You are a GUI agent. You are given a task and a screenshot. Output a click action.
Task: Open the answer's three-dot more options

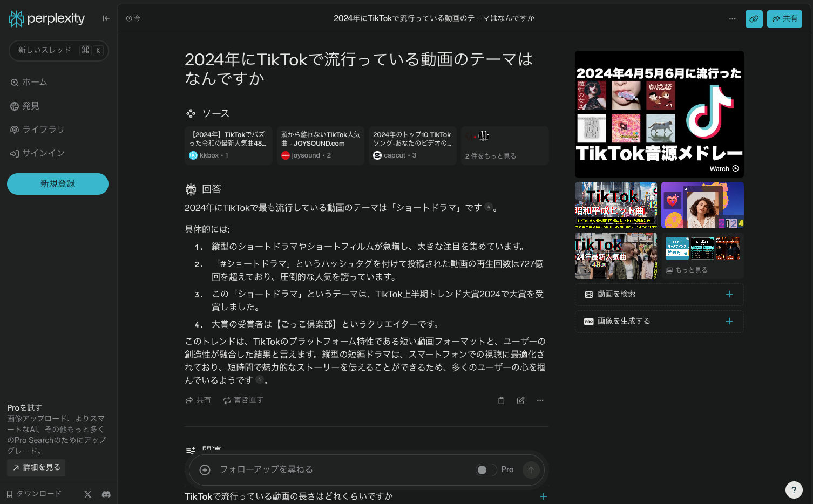540,400
